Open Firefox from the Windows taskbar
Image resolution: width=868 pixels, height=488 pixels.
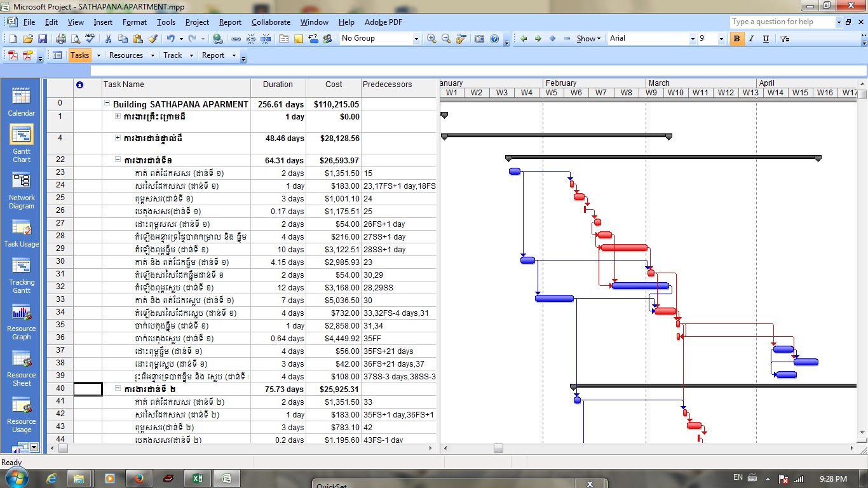(139, 478)
